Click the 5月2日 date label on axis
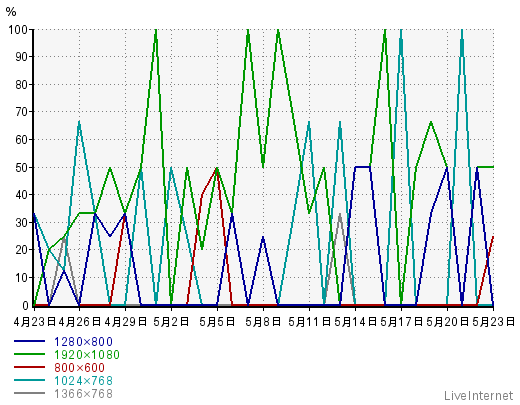The image size is (520, 405). point(171,322)
